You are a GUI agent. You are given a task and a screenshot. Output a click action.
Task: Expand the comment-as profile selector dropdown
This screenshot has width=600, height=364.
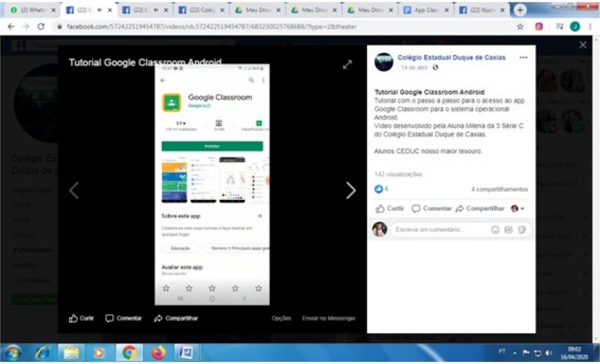(517, 209)
